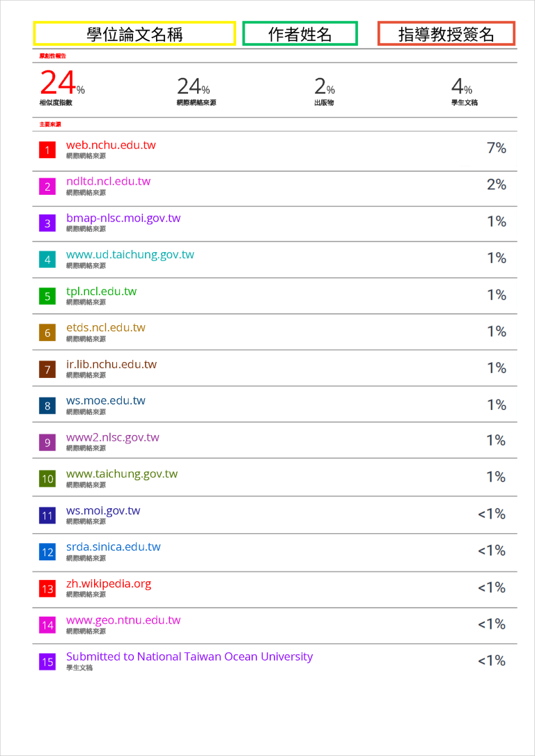Follow the www.ud.taichung.gov.tw link
This screenshot has width=535, height=756.
pos(130,254)
